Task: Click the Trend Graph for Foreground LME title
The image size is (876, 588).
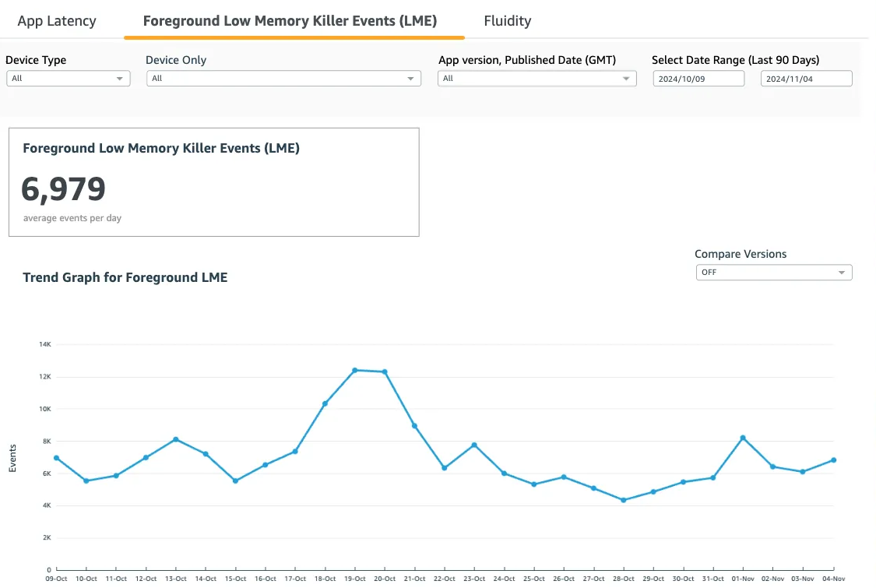Action: click(125, 277)
